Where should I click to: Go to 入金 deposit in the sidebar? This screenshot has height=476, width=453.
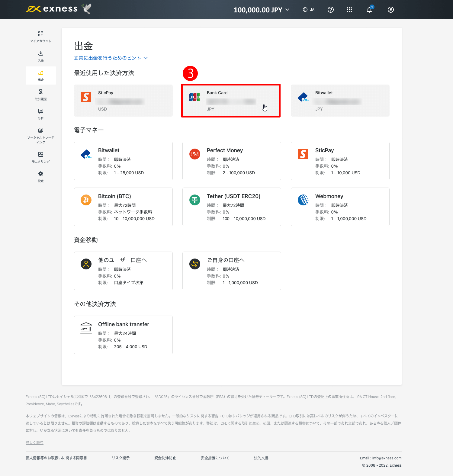(x=41, y=56)
